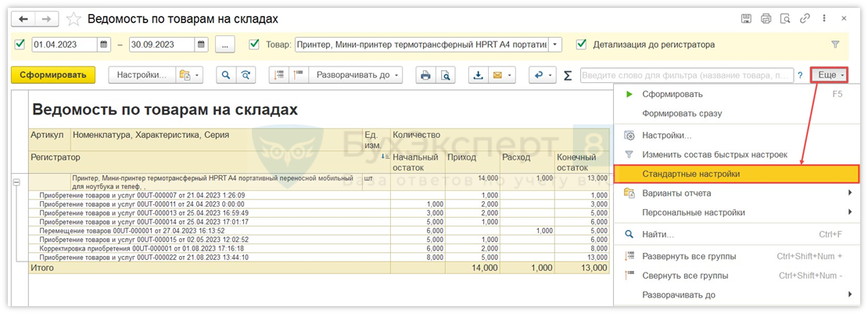This screenshot has width=868, height=314.
Task: Expand the Разворачивать до toolbar dropdown
Action: tap(357, 75)
